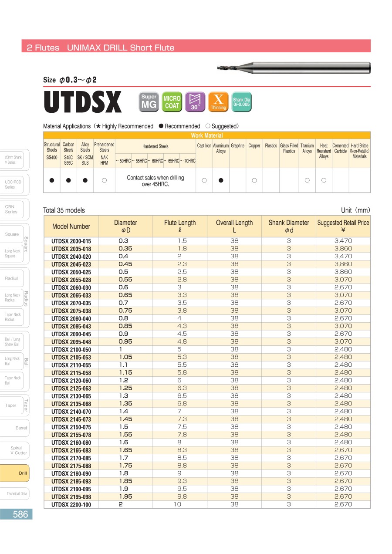Click the Heat Resistant Alloys suggested circle
This screenshot has width=392, height=554.
click(324, 180)
